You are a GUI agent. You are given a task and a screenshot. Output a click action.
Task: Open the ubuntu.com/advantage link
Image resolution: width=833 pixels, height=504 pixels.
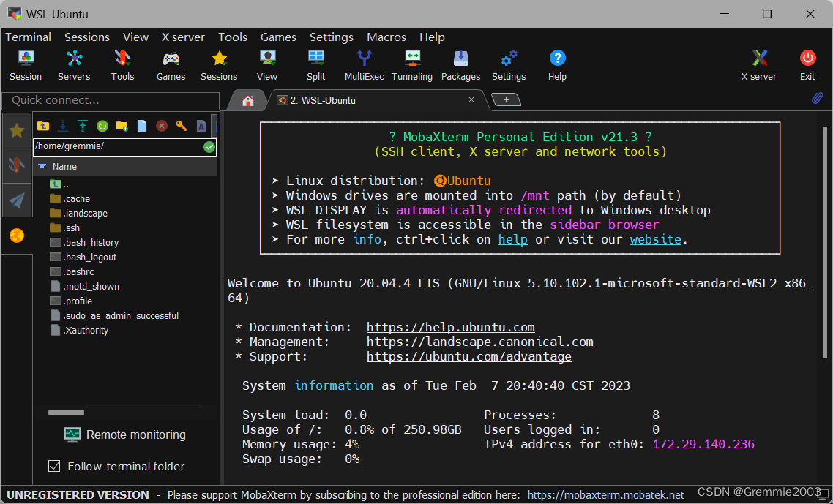[469, 357]
